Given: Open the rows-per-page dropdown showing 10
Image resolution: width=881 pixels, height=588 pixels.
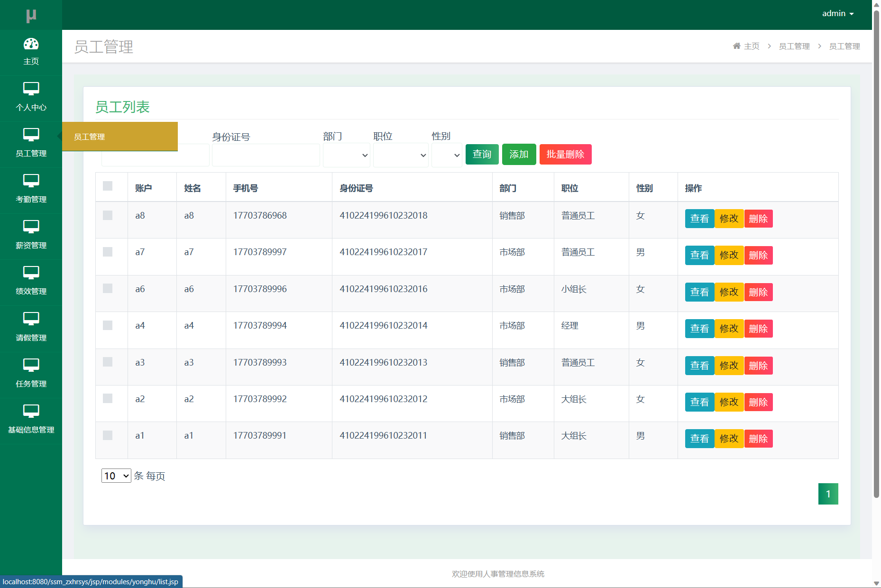Looking at the screenshot, I should tap(116, 476).
